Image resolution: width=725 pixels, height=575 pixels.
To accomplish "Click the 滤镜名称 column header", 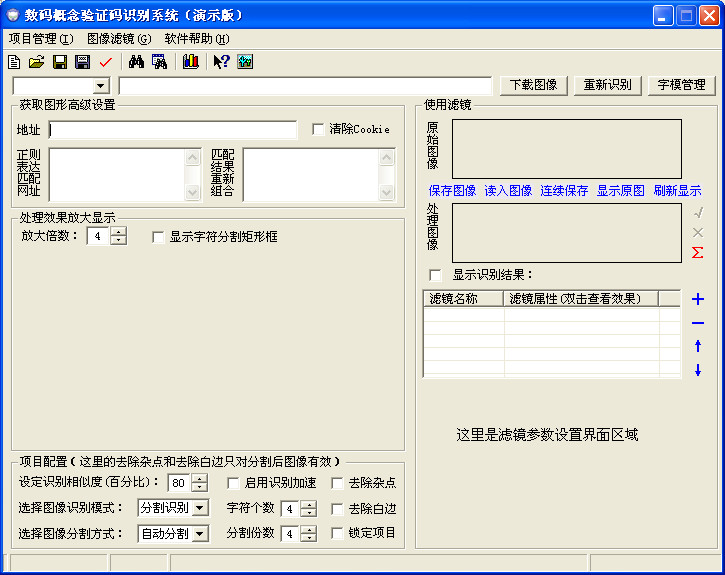I will [x=463, y=299].
